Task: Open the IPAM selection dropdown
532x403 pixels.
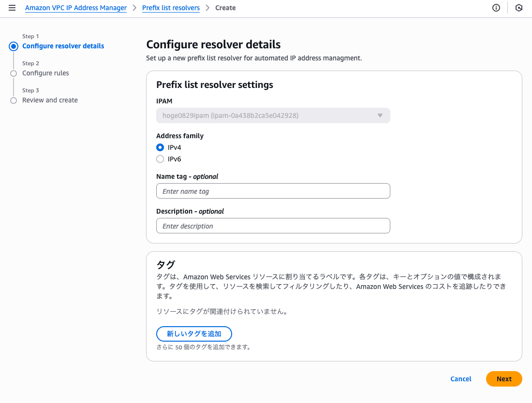Action: click(x=273, y=115)
